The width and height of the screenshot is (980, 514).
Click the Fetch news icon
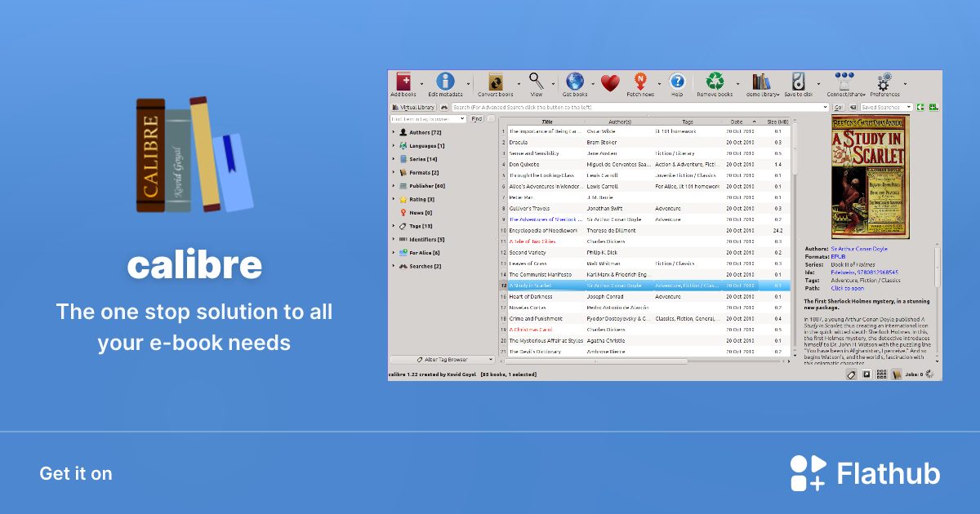tap(642, 81)
